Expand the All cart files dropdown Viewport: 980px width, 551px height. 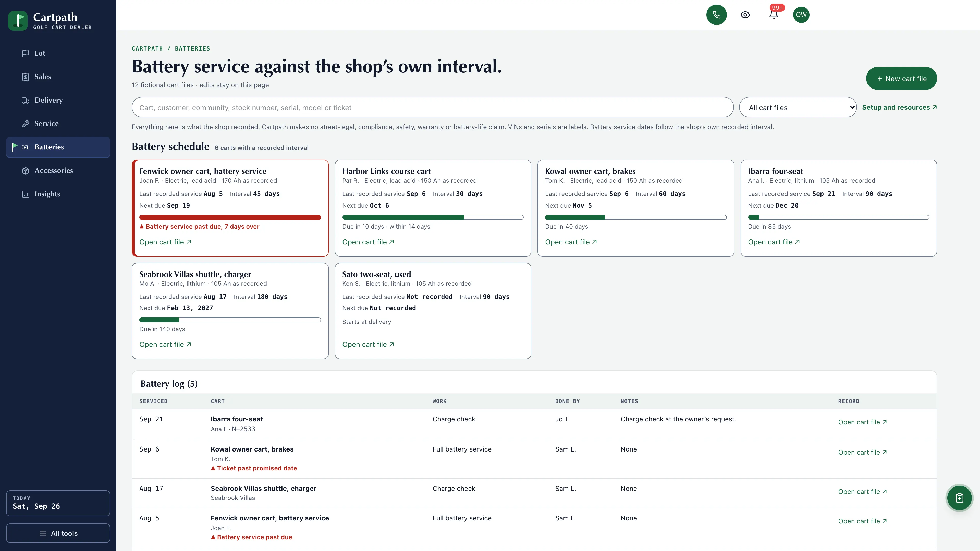797,108
